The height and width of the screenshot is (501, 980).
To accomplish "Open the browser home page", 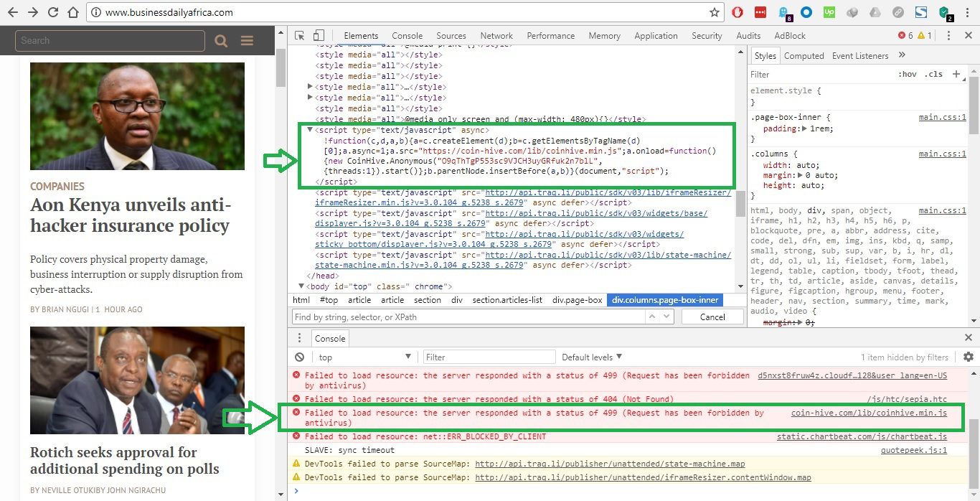I will pyautogui.click(x=72, y=12).
